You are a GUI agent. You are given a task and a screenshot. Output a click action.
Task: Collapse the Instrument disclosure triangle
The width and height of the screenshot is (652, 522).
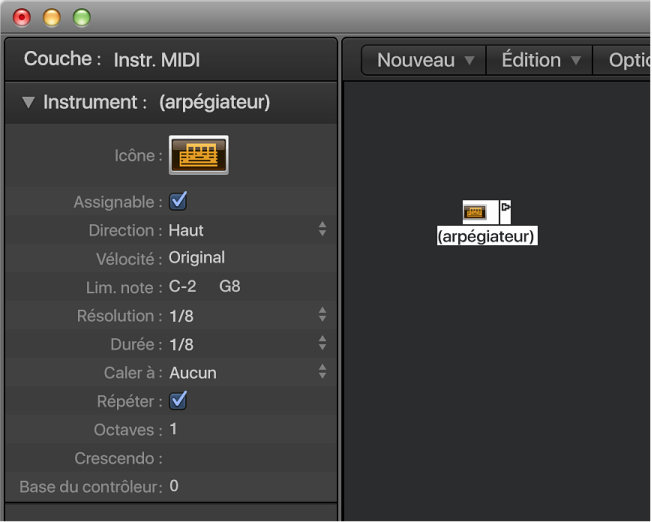click(x=28, y=103)
